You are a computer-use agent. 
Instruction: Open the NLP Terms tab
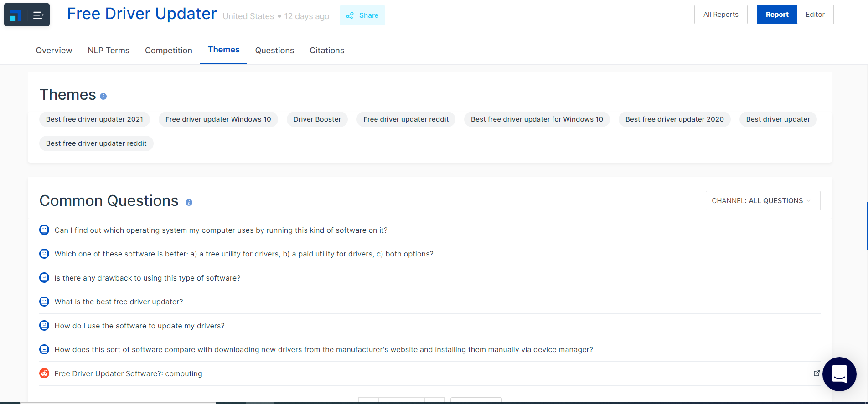[x=108, y=51]
